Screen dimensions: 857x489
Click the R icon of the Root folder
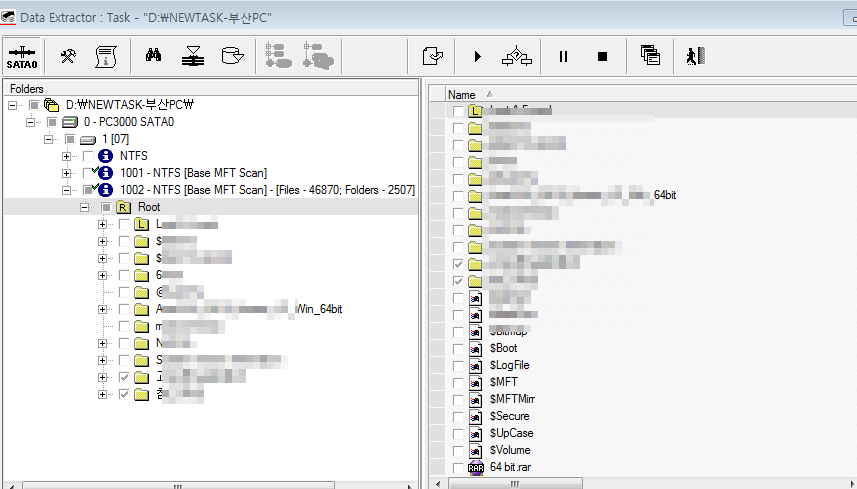click(123, 207)
